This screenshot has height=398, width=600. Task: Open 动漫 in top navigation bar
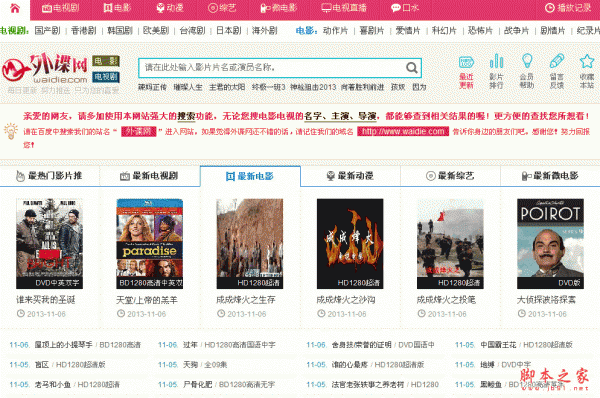pos(170,8)
